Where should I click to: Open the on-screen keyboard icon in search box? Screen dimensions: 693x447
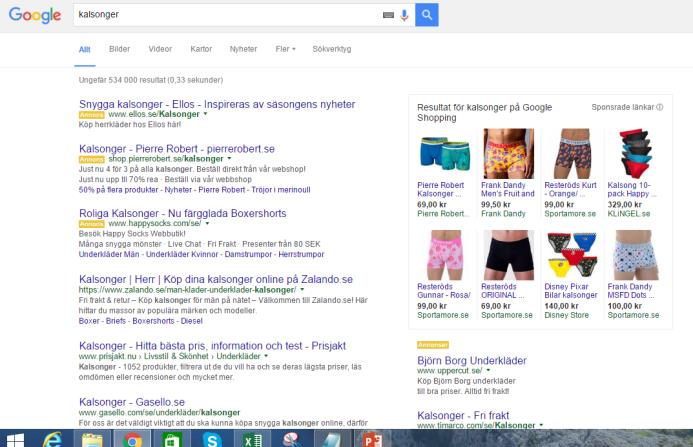388,15
